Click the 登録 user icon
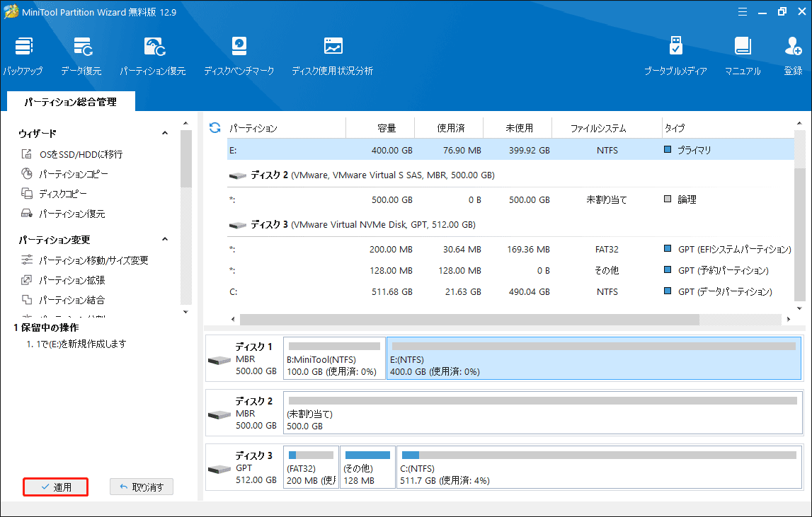This screenshot has height=517, width=812. (x=793, y=45)
